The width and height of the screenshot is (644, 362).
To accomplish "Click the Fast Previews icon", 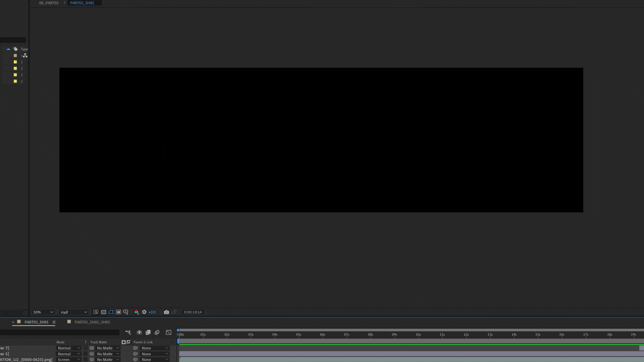I will [96, 312].
